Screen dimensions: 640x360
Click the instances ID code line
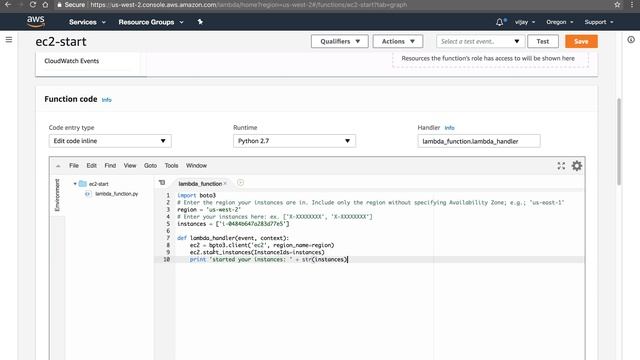(x=233, y=224)
